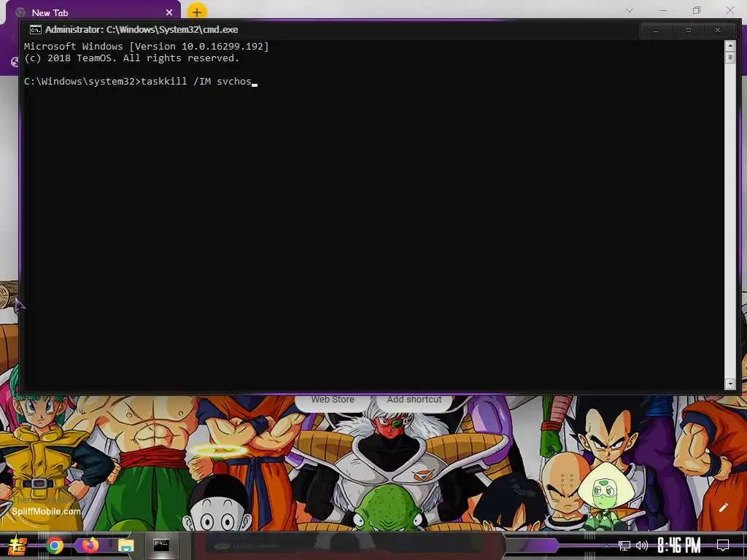The height and width of the screenshot is (560, 747).
Task: Show the clock reading 8:46 PM
Action: click(679, 545)
